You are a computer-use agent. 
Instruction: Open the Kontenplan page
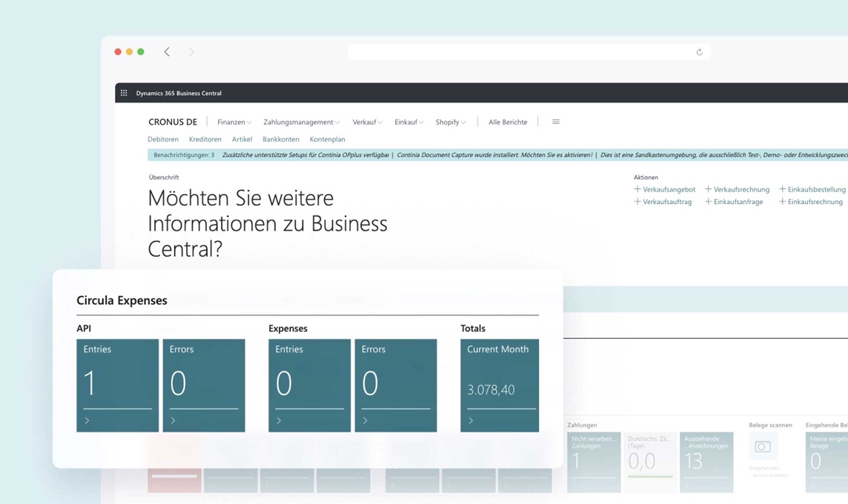click(327, 139)
